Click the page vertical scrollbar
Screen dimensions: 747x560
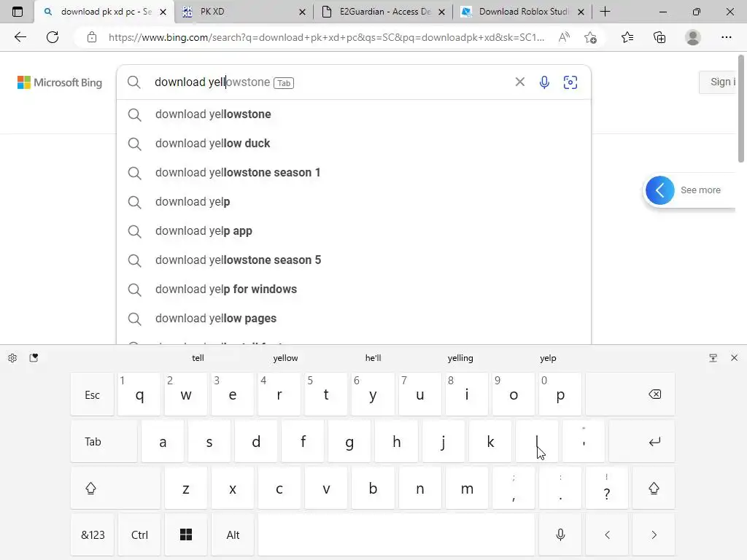coord(741,109)
